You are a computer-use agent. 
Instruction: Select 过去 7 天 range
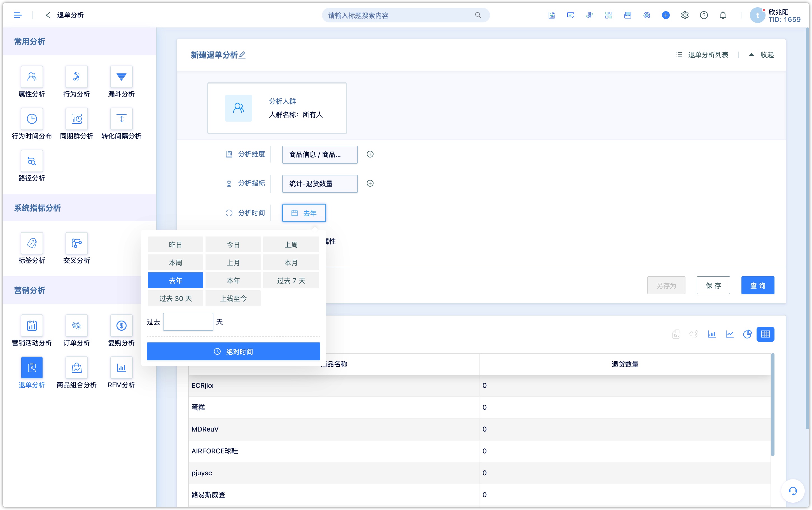[291, 280]
